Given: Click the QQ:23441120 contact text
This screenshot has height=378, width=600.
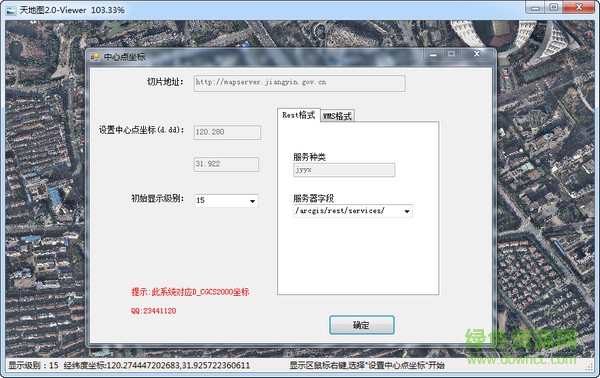Looking at the screenshot, I should pos(153,311).
